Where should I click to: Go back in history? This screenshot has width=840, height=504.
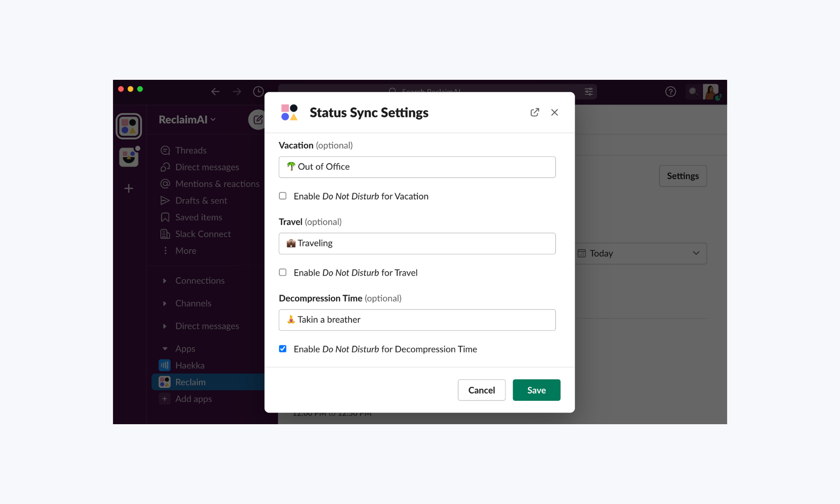pos(215,91)
